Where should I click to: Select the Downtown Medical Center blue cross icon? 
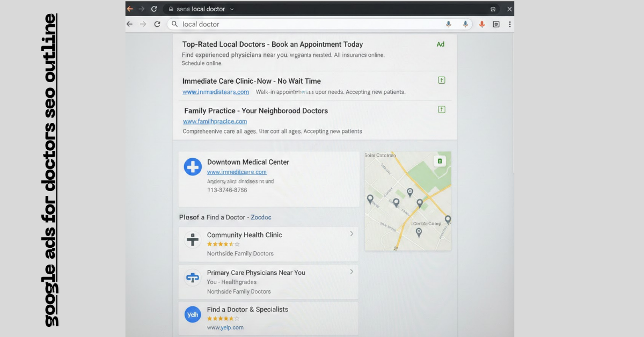(193, 167)
